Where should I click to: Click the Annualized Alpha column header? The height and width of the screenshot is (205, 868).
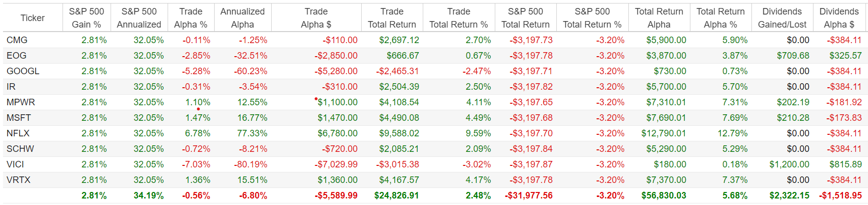coord(243,18)
